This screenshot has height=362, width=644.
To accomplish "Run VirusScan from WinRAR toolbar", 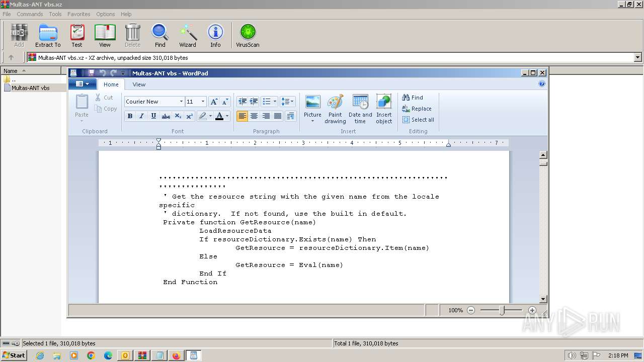I will [248, 36].
